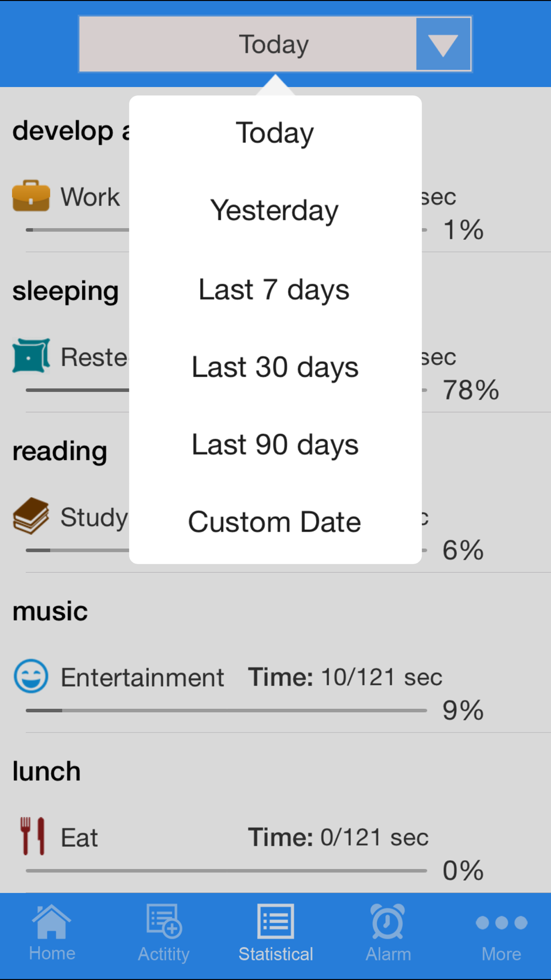Open the More three-dots icon
551x980 pixels.
click(501, 923)
